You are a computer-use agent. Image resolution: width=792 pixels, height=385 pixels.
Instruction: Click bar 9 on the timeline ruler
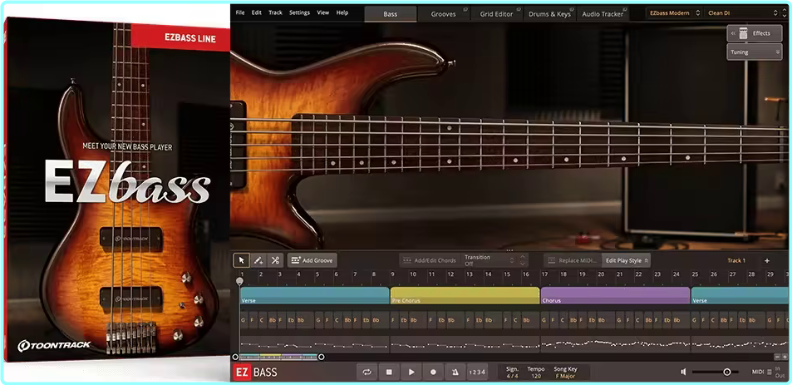coord(393,274)
